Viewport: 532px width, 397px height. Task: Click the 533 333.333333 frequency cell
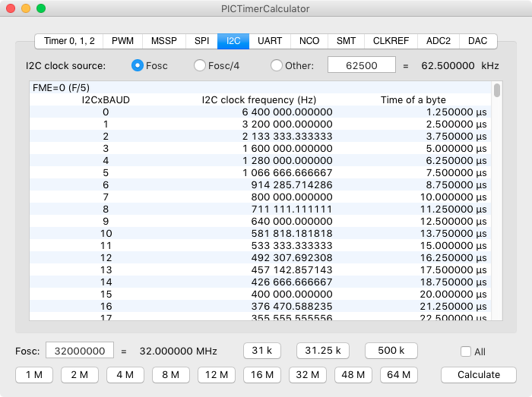pos(292,246)
